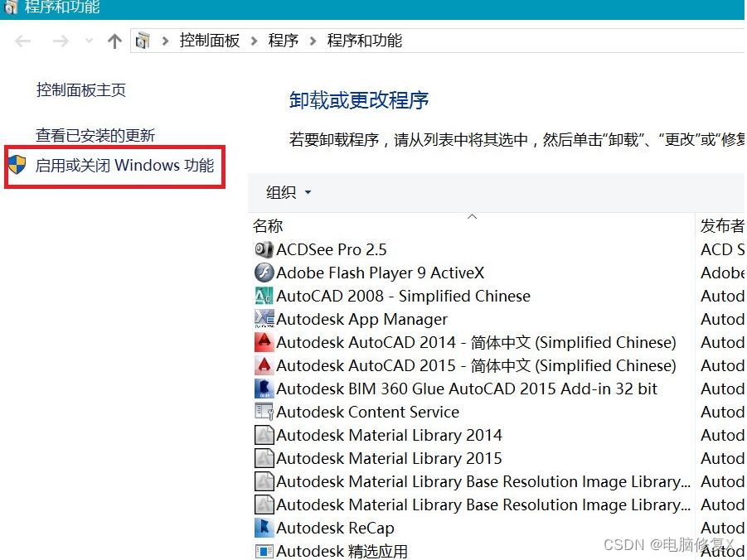Click the control panel icon in address bar

(143, 41)
